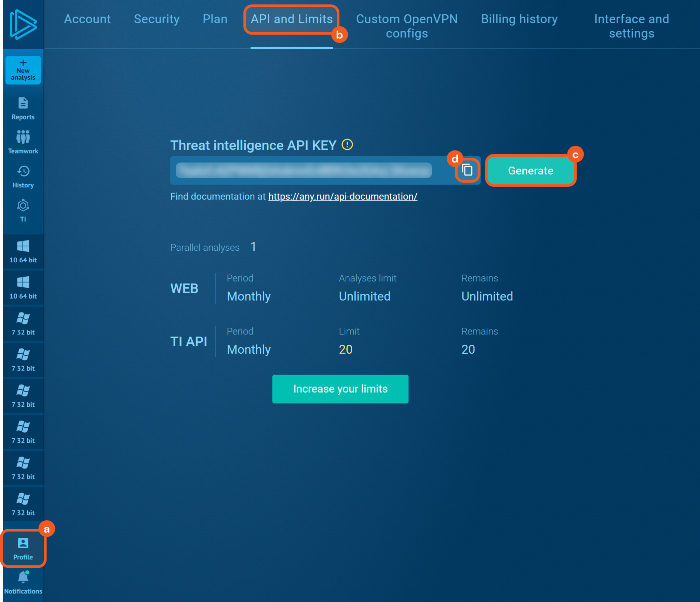Image resolution: width=700 pixels, height=602 pixels.
Task: Copy the API key to clipboard
Action: click(467, 170)
